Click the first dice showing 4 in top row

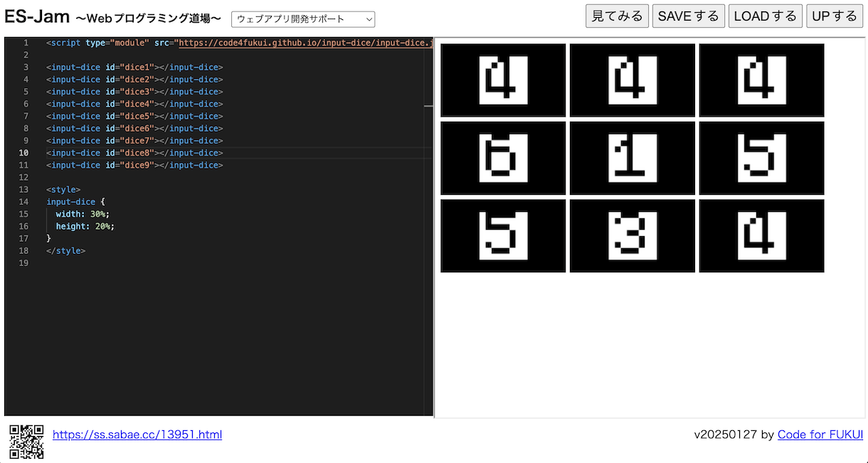(x=503, y=80)
